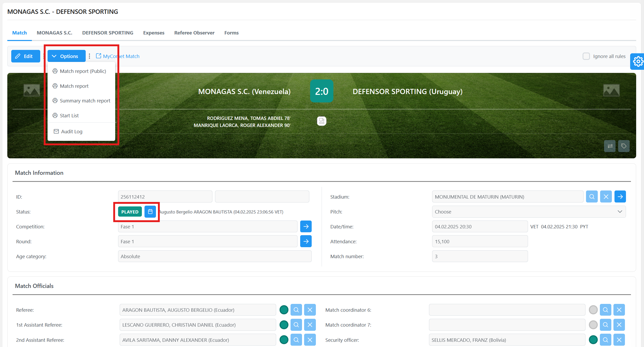Toggle gray status circle for Match coordinator 6
Image resolution: width=644 pixels, height=347 pixels.
(593, 310)
